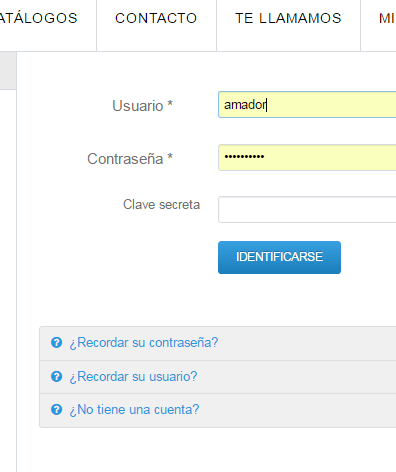
Task: Follow the ¿No tiene una cuenta? link
Action: 134,410
